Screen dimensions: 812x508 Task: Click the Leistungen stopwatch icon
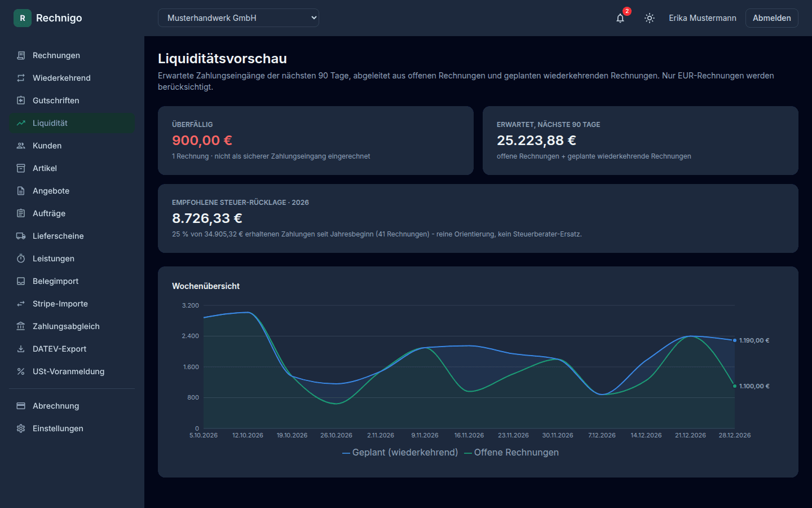click(21, 259)
